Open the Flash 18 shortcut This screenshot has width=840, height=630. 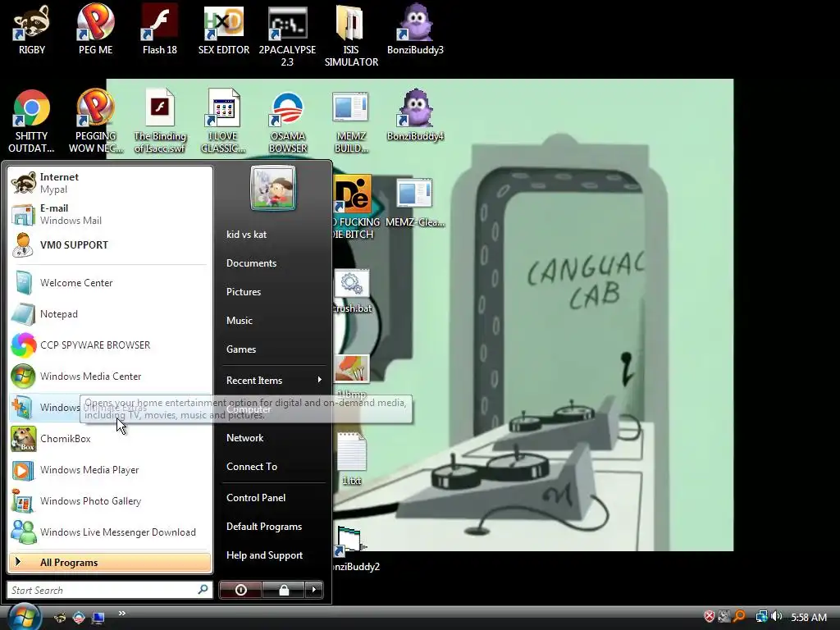(160, 30)
